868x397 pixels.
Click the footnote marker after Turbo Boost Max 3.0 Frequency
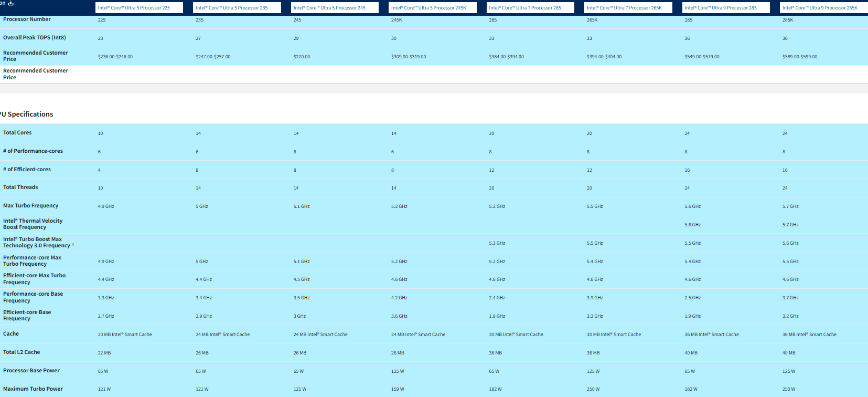point(73,245)
